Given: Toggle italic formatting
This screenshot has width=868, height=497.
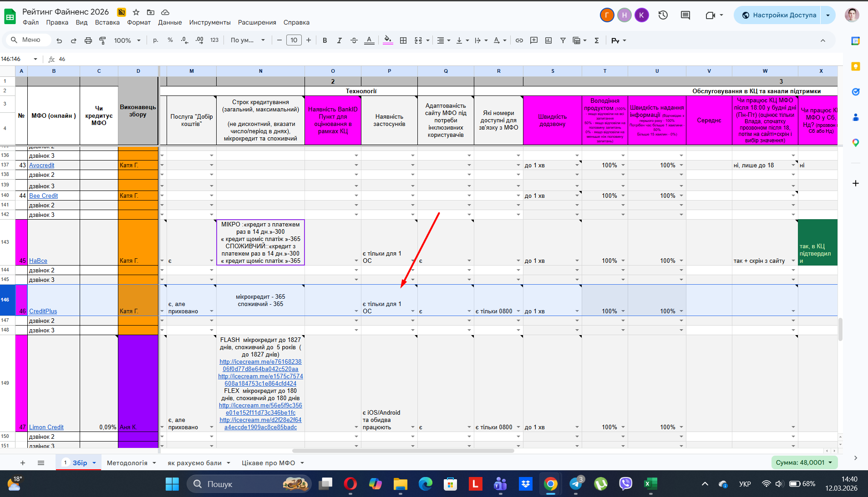Looking at the screenshot, I should [340, 40].
